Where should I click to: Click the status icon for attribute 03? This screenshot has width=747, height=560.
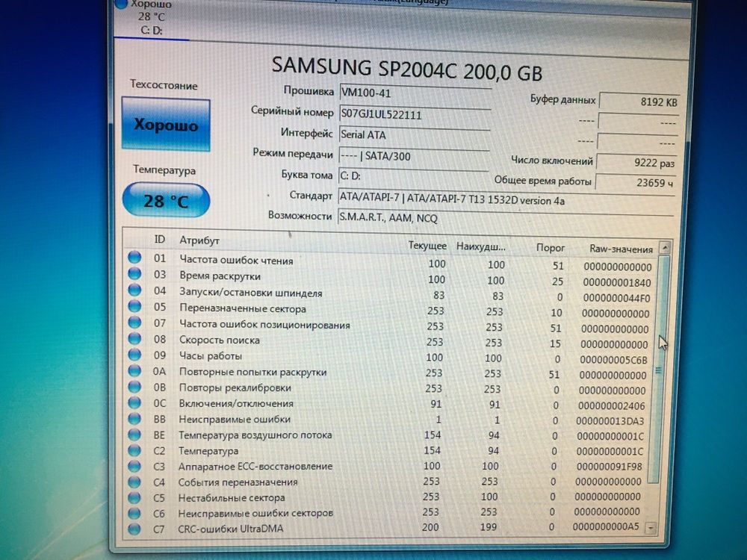pos(134,273)
